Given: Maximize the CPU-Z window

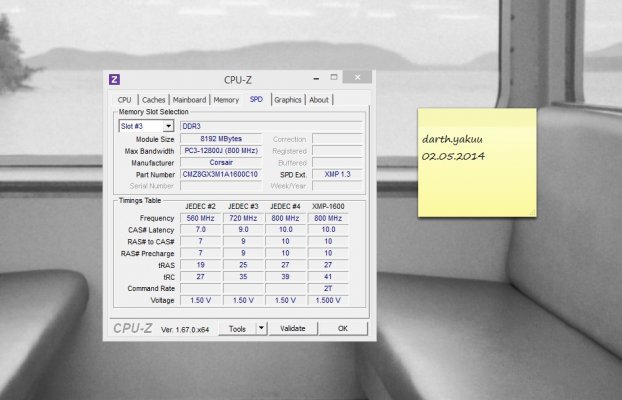Looking at the screenshot, I should point(334,77).
